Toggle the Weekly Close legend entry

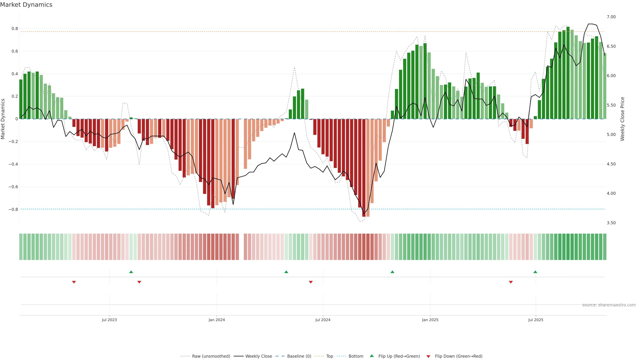[258, 356]
